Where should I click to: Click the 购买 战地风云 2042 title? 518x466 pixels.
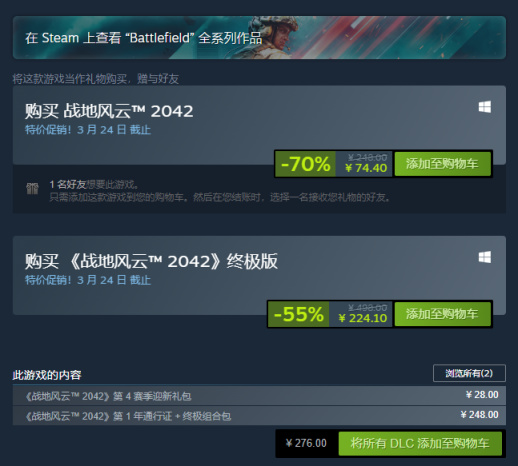[x=109, y=111]
